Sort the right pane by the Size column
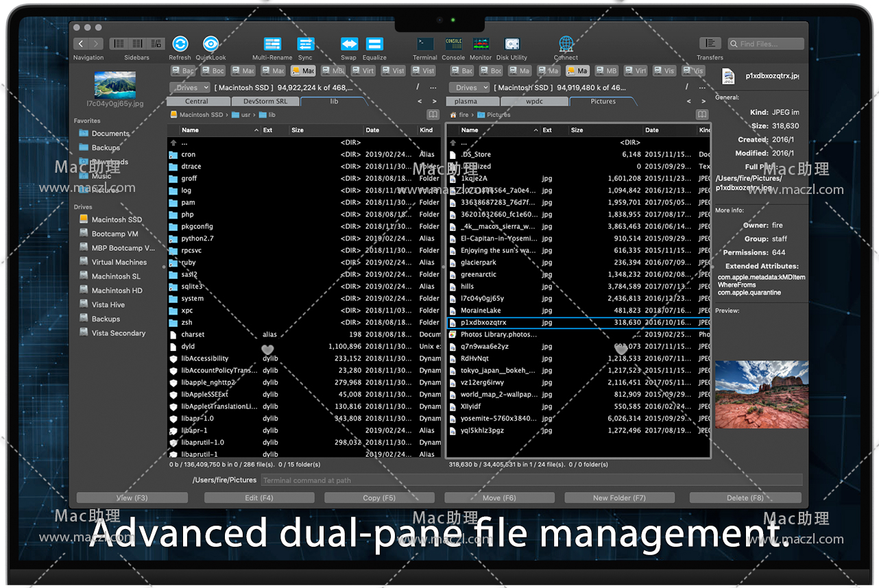 click(x=606, y=130)
